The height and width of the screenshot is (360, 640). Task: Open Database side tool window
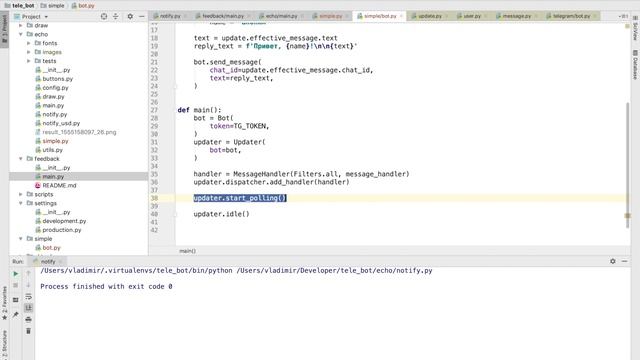coord(635,64)
